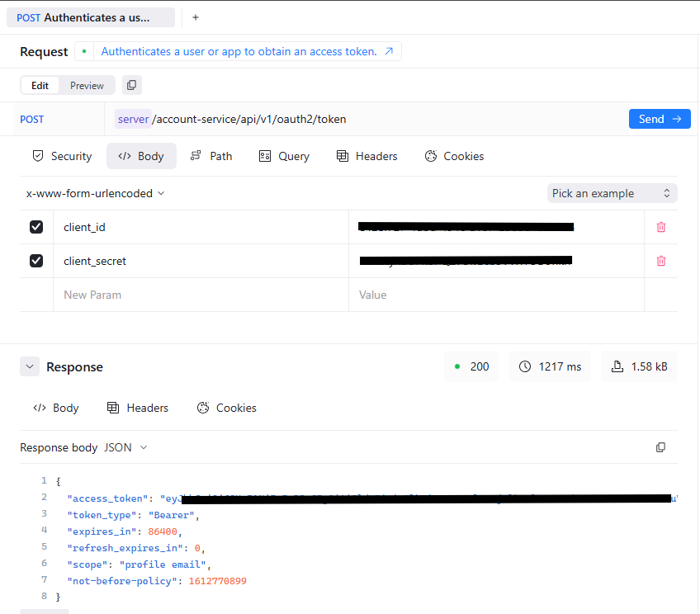Click the new parameter Value field
The image size is (700, 614).
point(496,295)
